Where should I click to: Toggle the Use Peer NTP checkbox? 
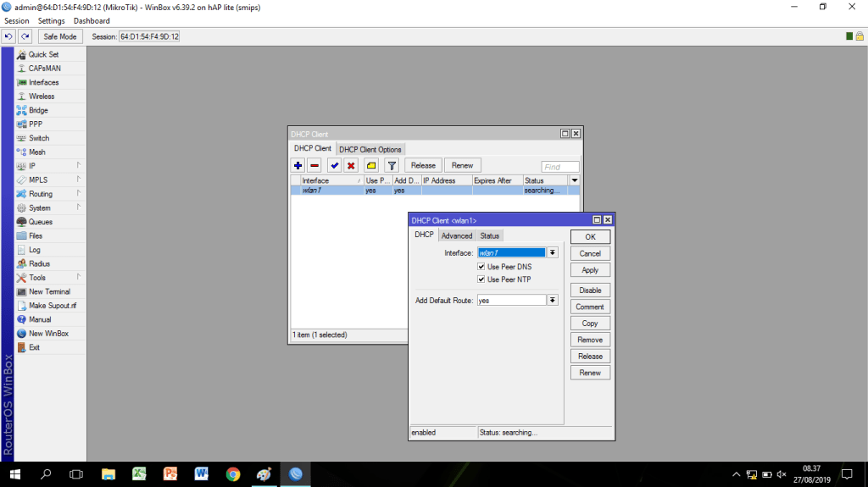click(481, 279)
